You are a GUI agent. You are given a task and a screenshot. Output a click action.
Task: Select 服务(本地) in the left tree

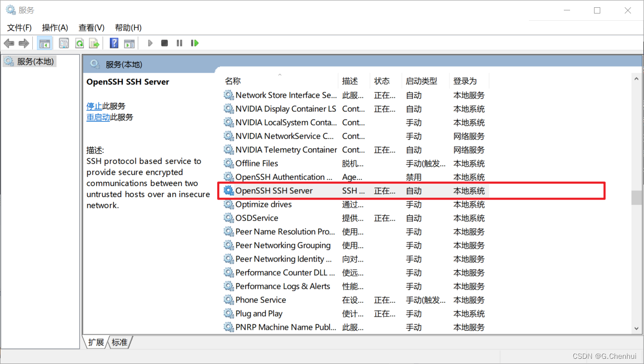[x=29, y=61]
